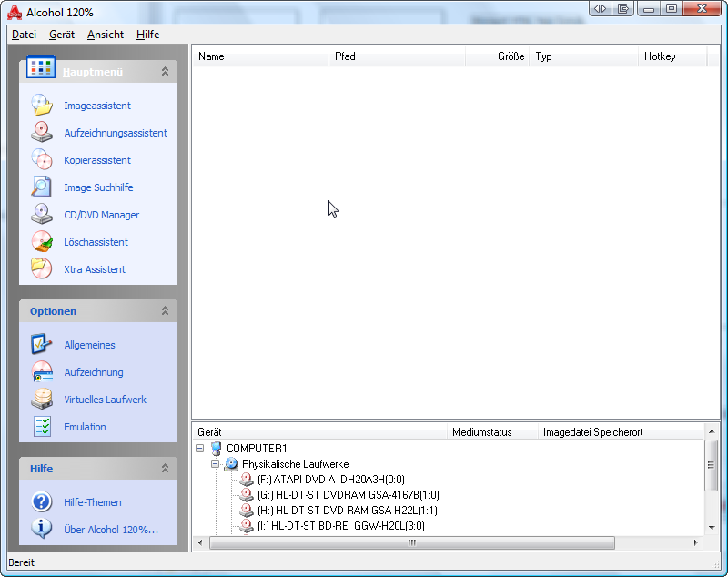Click the Hotkey column header

[672, 56]
